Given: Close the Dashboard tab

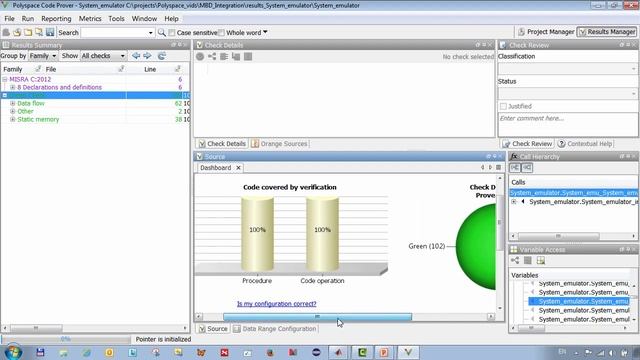Looking at the screenshot, I should 238,168.
